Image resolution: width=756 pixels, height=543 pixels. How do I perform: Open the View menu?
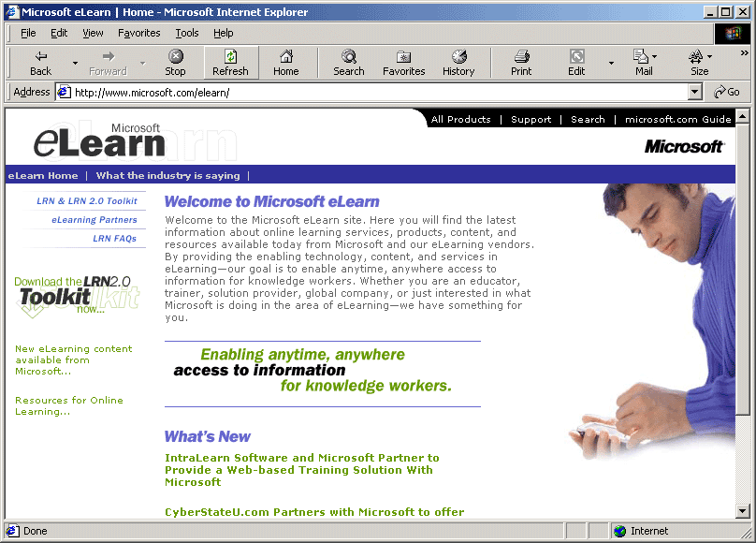point(93,33)
